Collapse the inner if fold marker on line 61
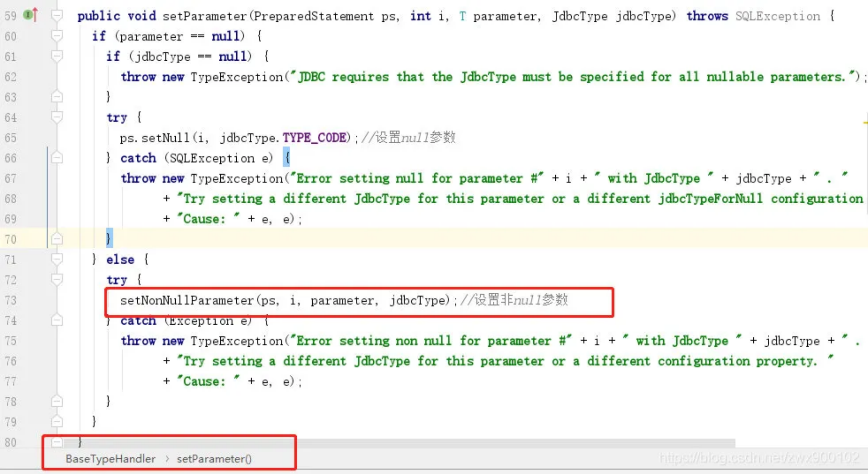 pyautogui.click(x=57, y=56)
